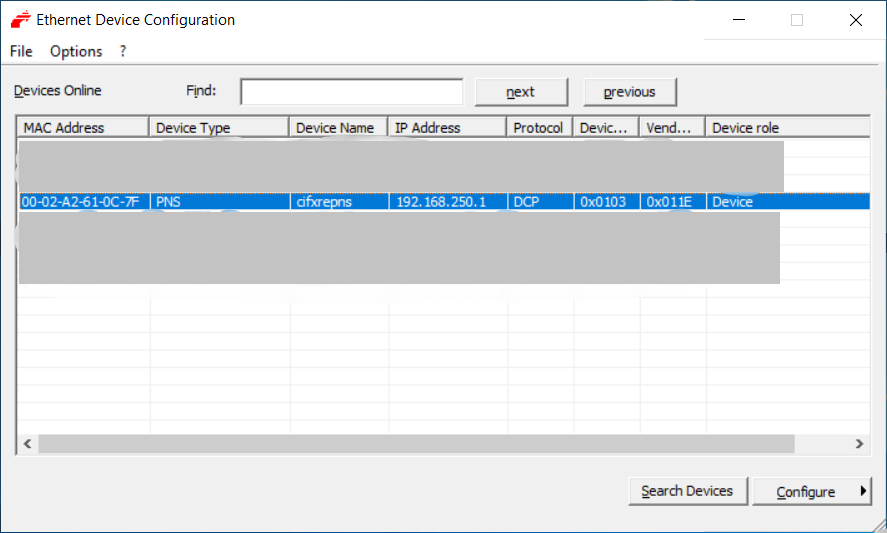Sort by IP Address column header
The image size is (887, 533).
point(447,128)
